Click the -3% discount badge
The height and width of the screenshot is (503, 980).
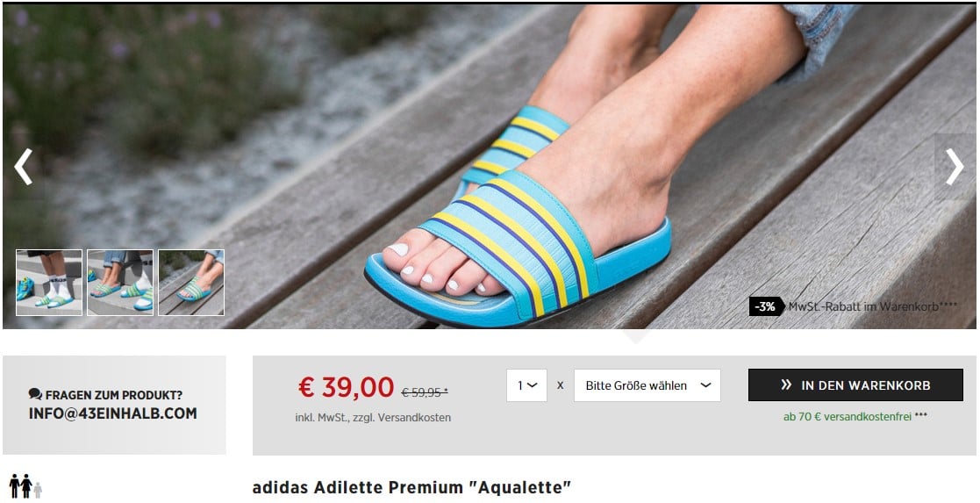(x=766, y=306)
